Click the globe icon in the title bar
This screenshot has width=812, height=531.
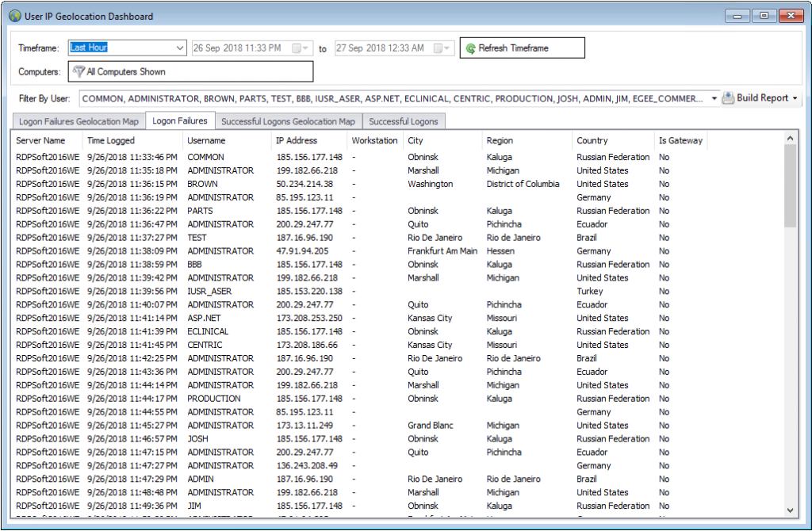[14, 15]
